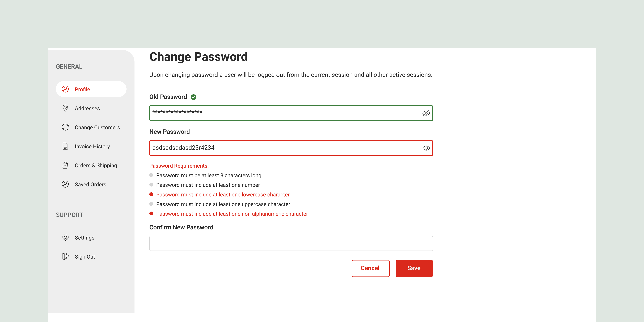Click the Saved Orders person icon
The width and height of the screenshot is (644, 322).
click(65, 184)
